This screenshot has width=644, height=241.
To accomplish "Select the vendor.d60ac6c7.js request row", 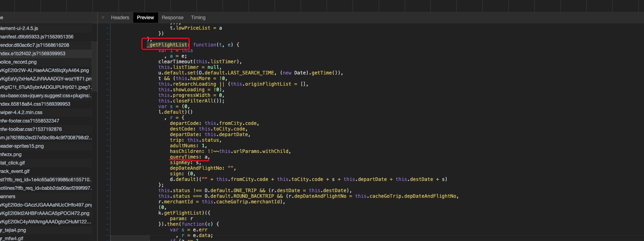I will pyautogui.click(x=46, y=45).
